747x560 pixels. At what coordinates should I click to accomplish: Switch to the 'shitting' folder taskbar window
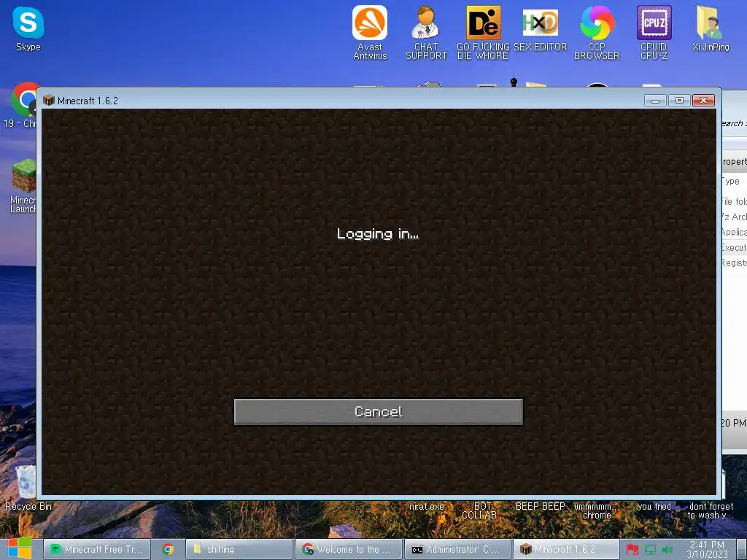pos(239,549)
